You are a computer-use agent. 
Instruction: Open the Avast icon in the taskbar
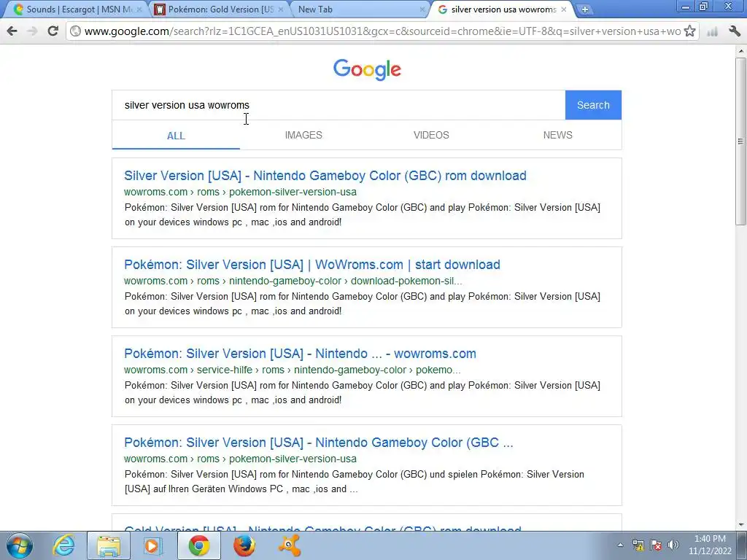pyautogui.click(x=289, y=545)
